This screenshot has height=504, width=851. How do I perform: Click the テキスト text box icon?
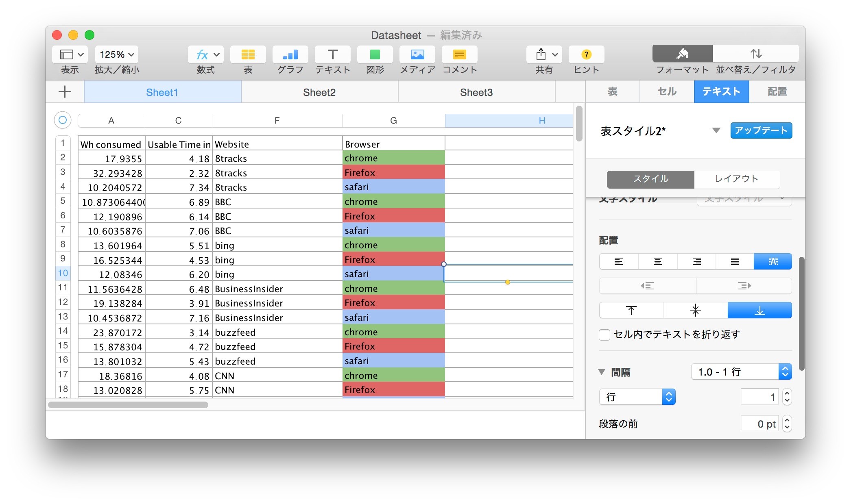(332, 54)
